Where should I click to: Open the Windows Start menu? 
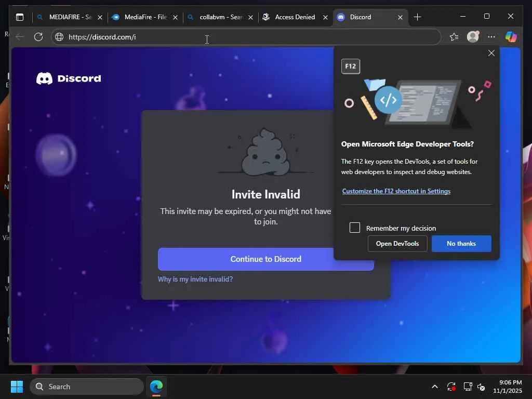[x=17, y=387]
